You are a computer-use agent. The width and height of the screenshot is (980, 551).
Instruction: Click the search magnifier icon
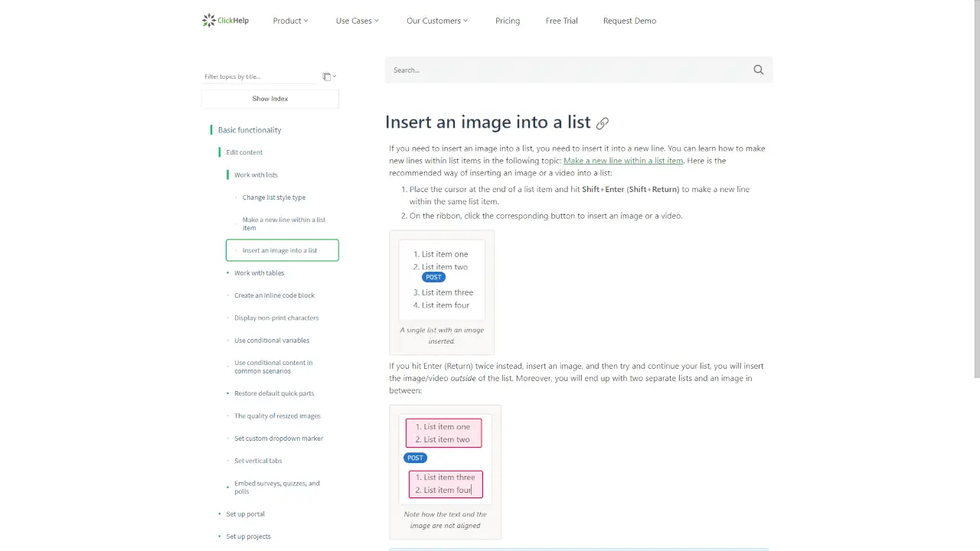(x=758, y=70)
